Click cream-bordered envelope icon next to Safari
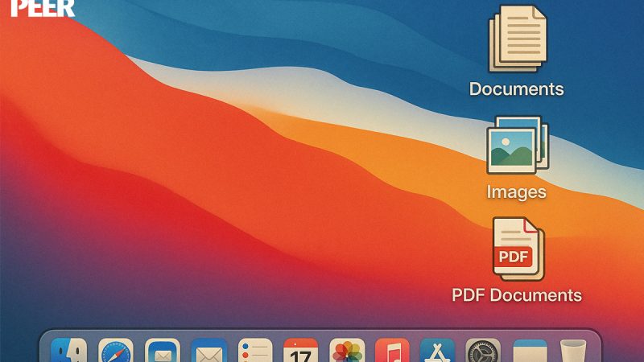 pyautogui.click(x=163, y=350)
